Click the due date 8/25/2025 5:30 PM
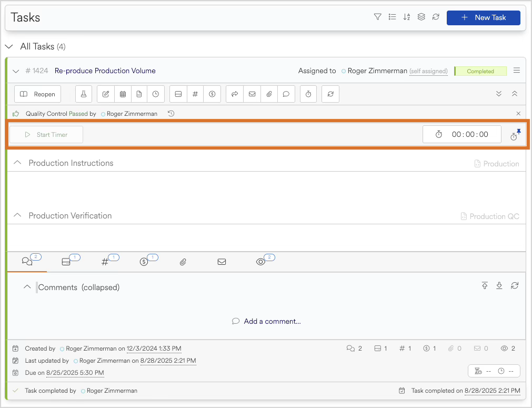 (75, 373)
